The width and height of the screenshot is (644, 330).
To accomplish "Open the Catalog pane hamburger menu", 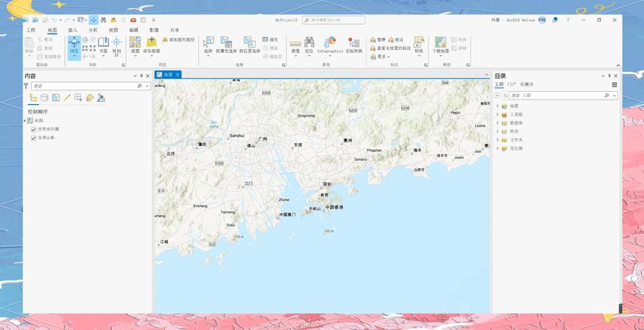I will click(x=614, y=84).
